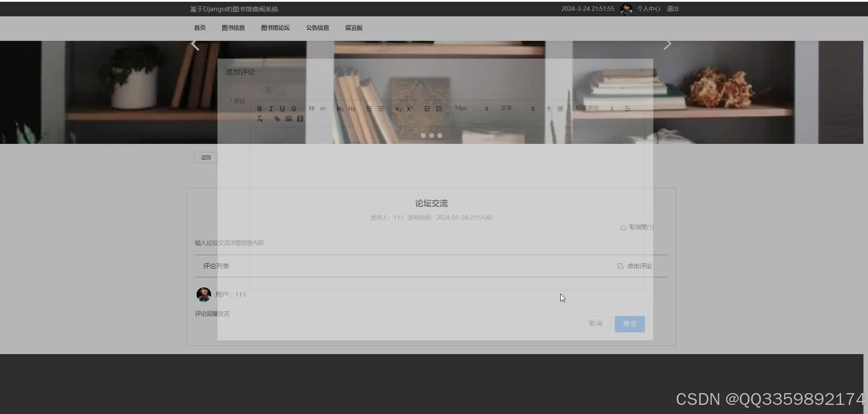Click the 添加评论 dialog title

(240, 72)
